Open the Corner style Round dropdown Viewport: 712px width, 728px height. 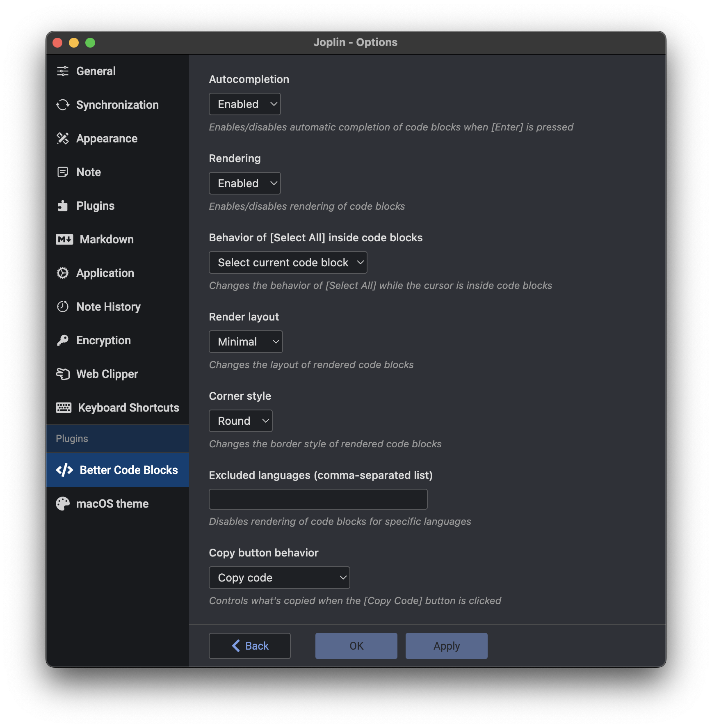point(241,421)
